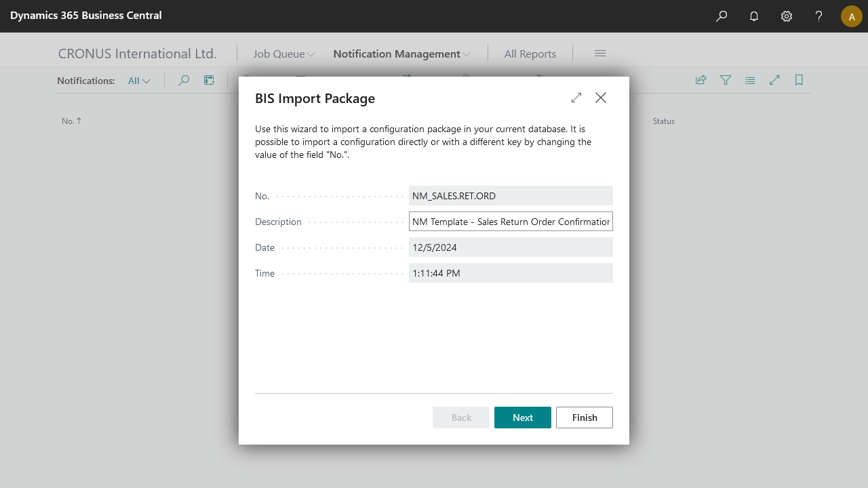This screenshot has height=488, width=868.
Task: Search the notifications list
Action: (x=183, y=81)
